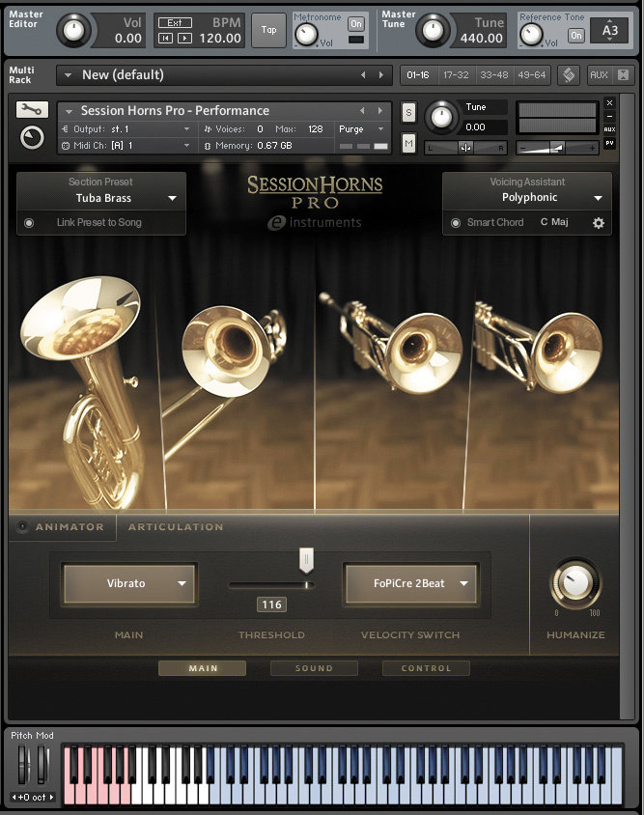The width and height of the screenshot is (644, 815).
Task: Shift keyboard octave down with the left arrow
Action: point(14,797)
